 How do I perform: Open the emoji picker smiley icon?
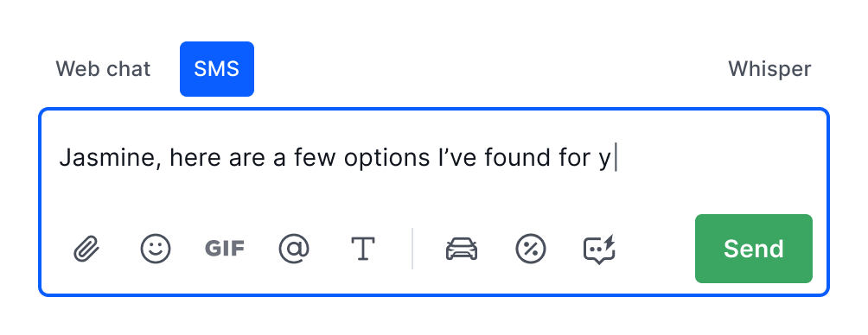tap(156, 249)
